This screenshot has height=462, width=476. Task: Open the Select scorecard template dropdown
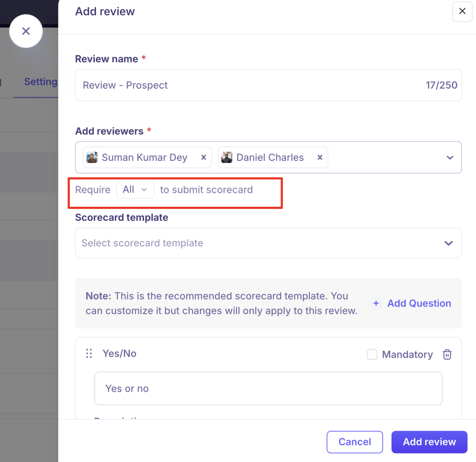coord(268,243)
